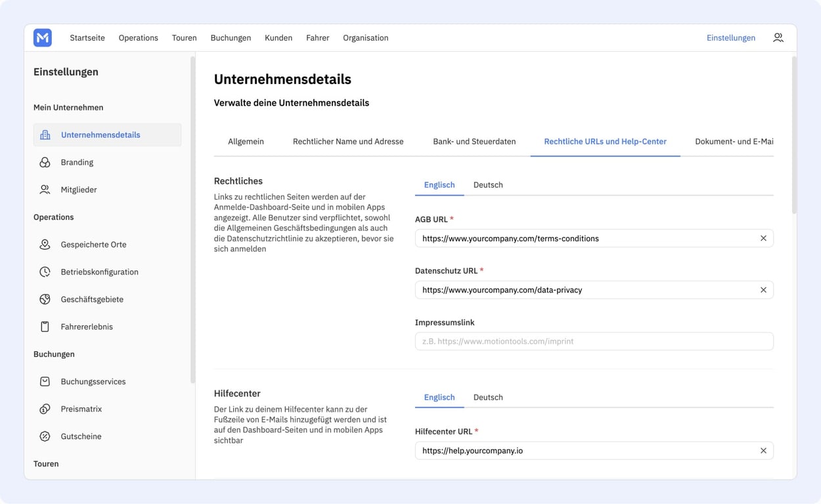Clear the AGB URL field
Viewport: 821px width, 504px height.
[763, 238]
